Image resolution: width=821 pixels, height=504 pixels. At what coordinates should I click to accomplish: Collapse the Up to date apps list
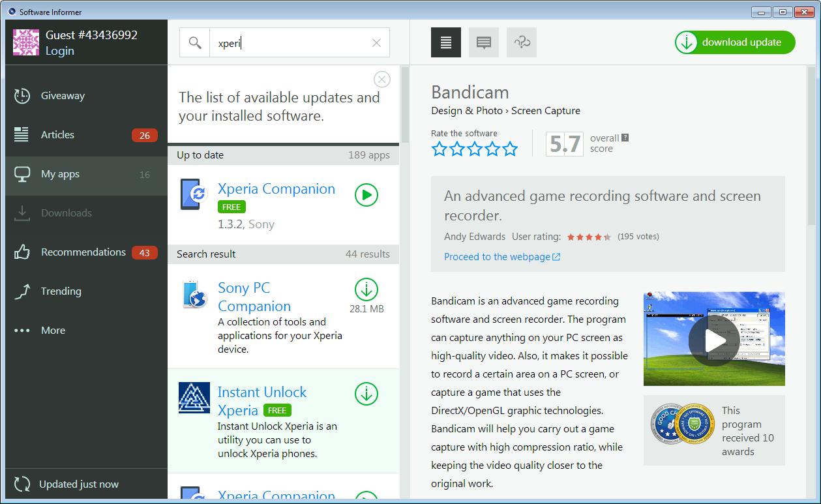(x=284, y=155)
